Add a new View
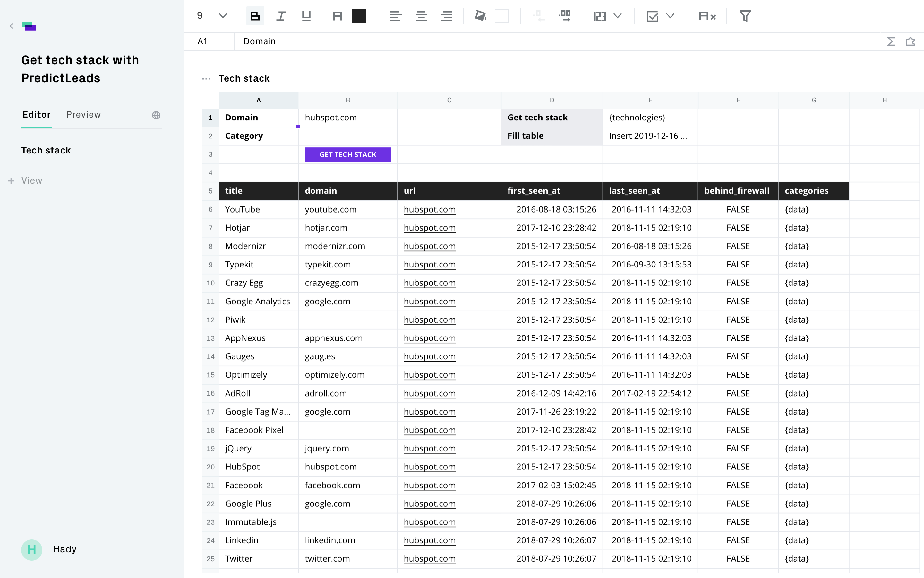 (x=32, y=180)
